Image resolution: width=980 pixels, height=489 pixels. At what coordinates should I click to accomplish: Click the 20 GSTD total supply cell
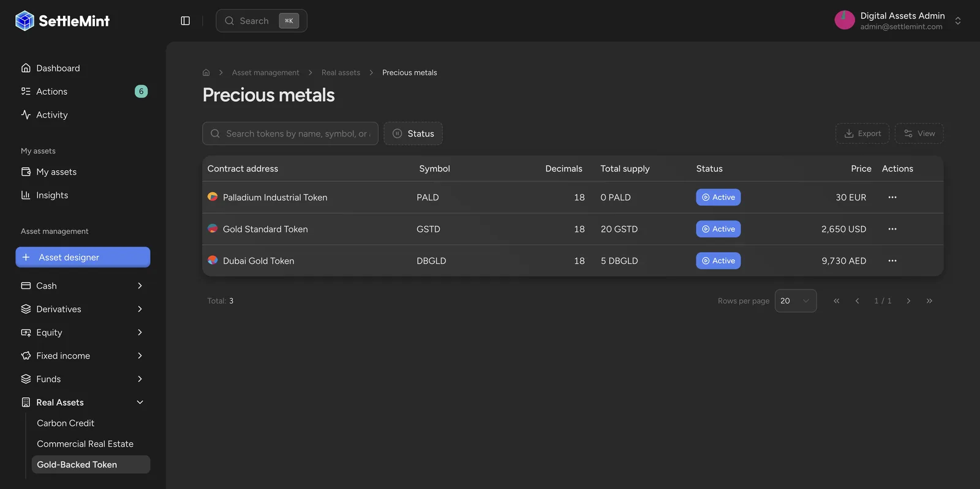[x=619, y=230]
